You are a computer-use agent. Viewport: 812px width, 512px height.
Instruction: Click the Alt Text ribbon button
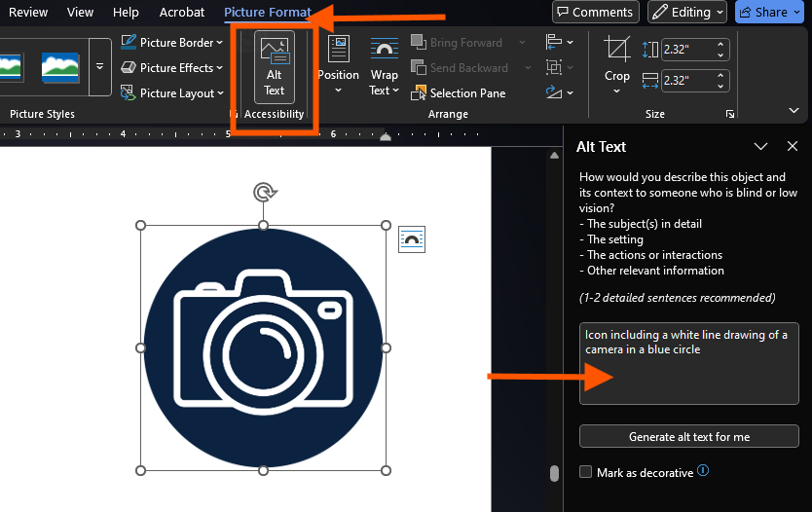pos(274,67)
